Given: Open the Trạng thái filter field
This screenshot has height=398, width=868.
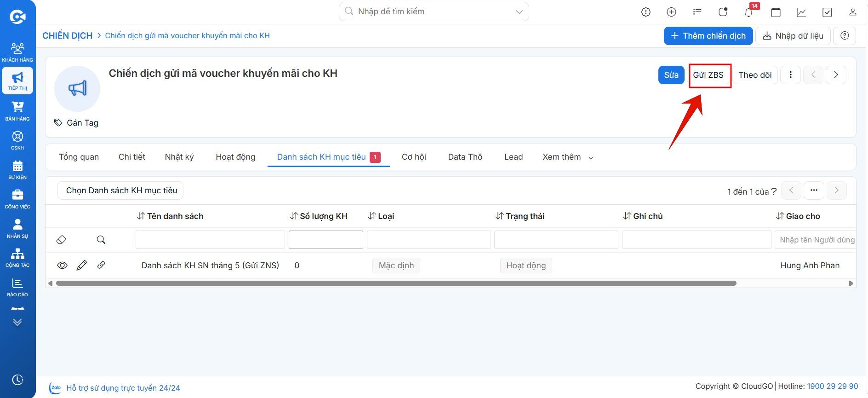Looking at the screenshot, I should point(556,240).
